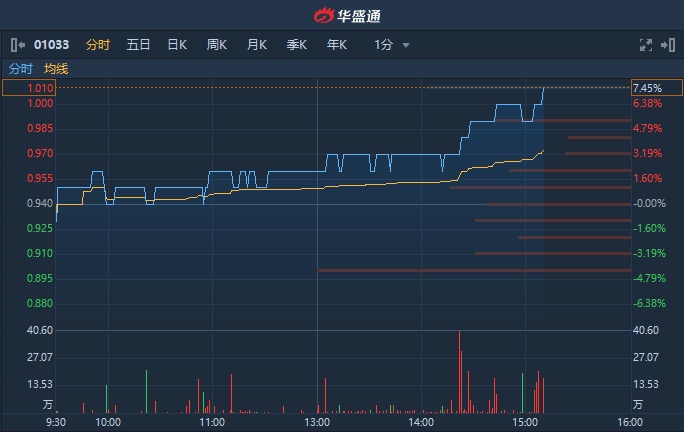Click the stock code 01033
684x432 pixels.
51,45
